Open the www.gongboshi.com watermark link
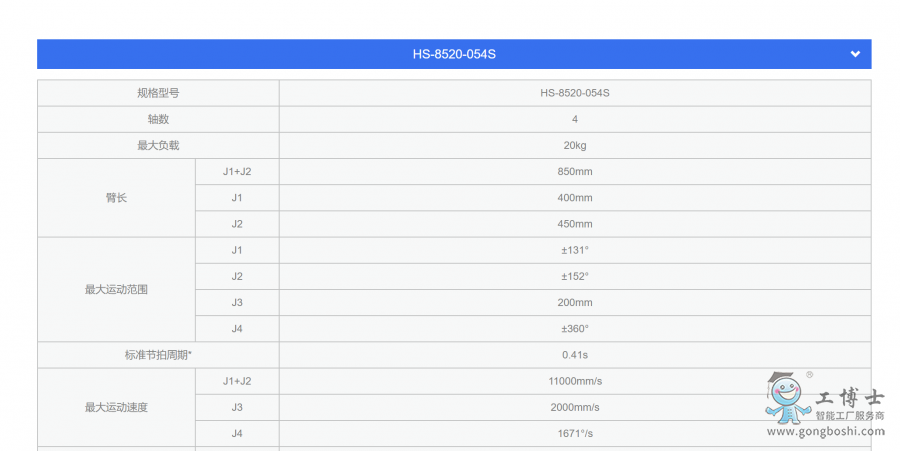The height and width of the screenshot is (451, 900). (825, 432)
